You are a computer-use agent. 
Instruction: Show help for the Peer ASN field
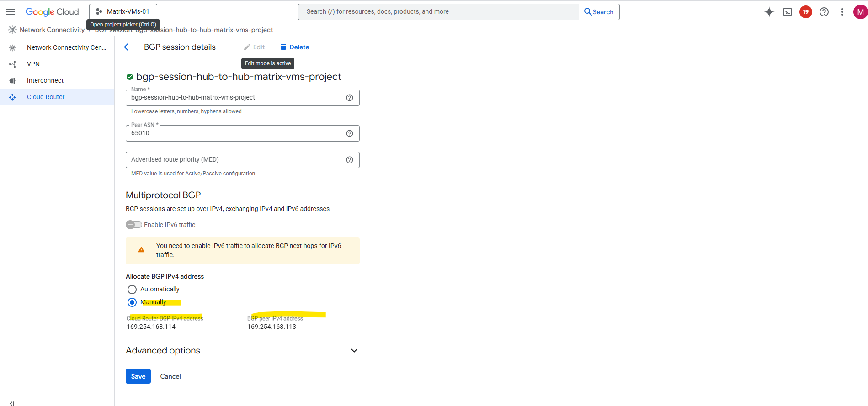tap(350, 133)
